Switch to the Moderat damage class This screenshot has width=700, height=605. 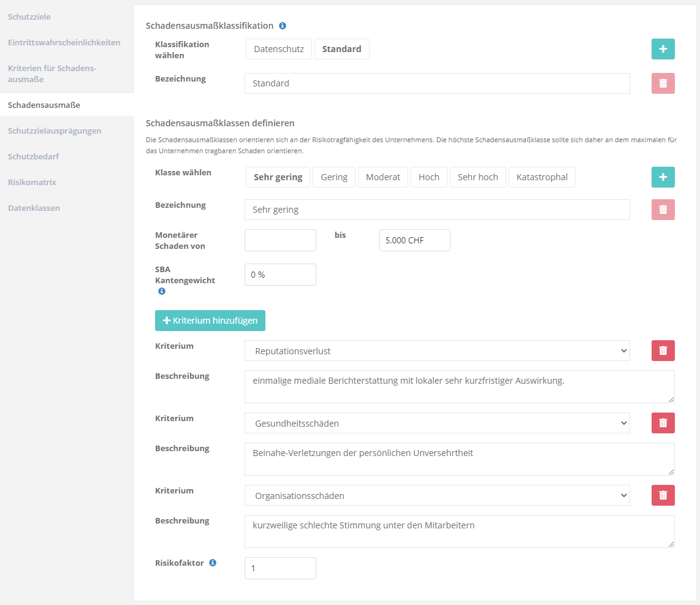tap(382, 177)
